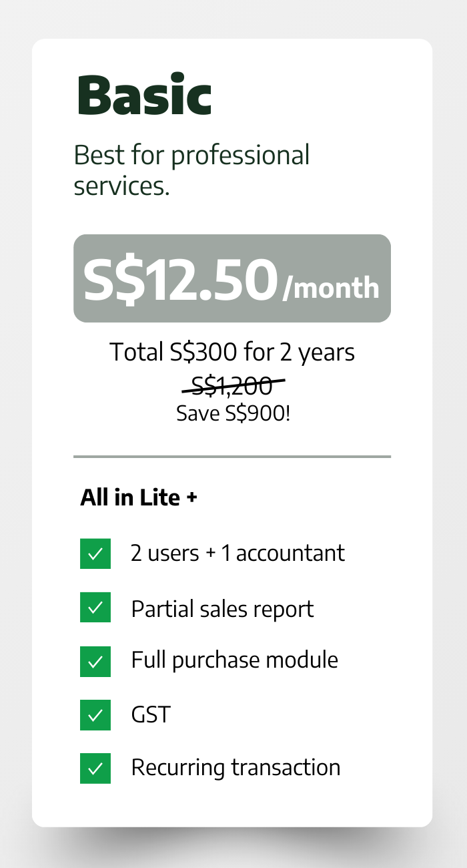This screenshot has height=868, width=467.
Task: Toggle the check box beside Recurring transaction
Action: 95,768
